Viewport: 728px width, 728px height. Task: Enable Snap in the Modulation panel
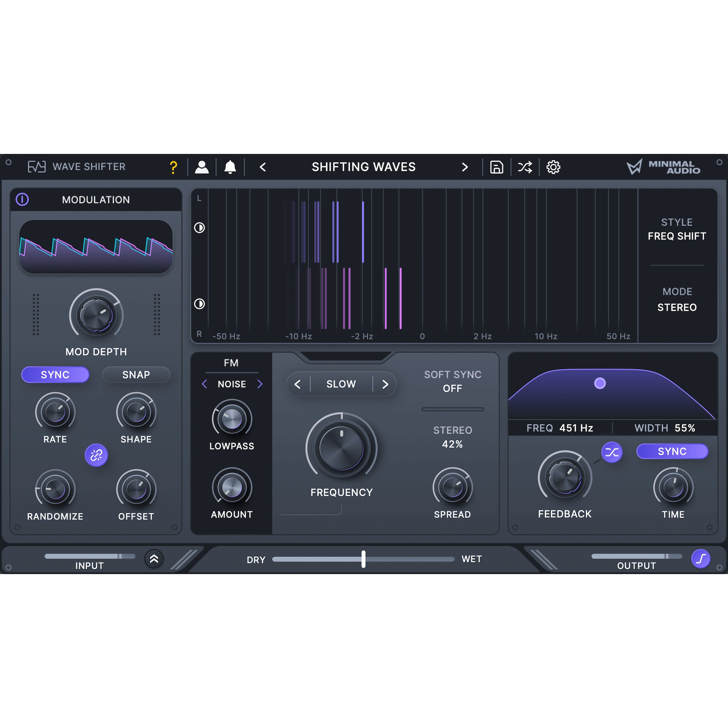[136, 375]
